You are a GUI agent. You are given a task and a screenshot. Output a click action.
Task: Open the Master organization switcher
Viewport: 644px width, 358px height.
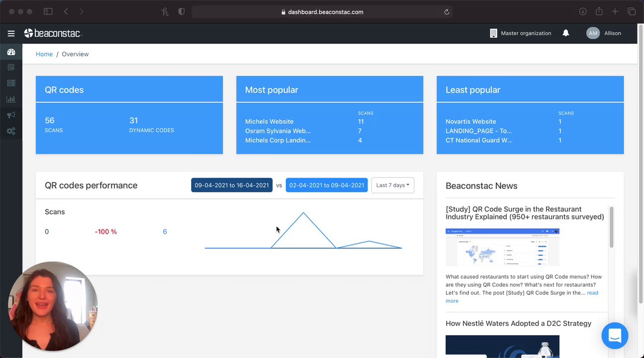click(521, 33)
